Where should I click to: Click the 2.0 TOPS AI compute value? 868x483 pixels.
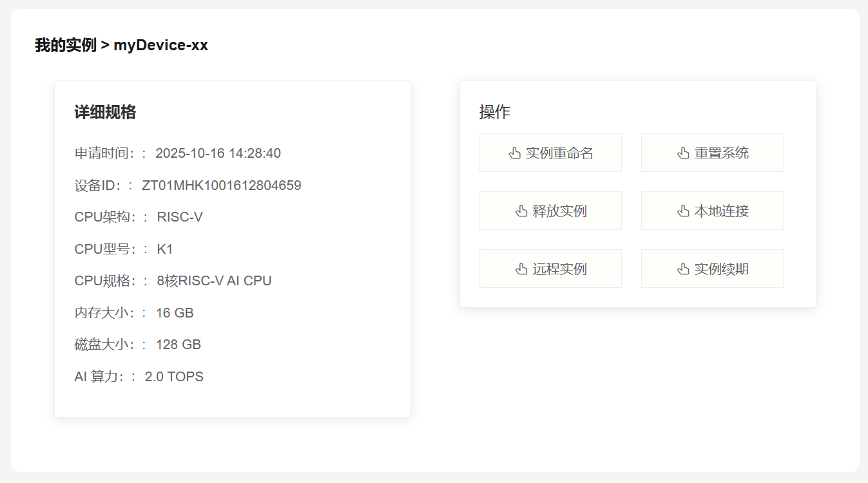click(x=174, y=377)
